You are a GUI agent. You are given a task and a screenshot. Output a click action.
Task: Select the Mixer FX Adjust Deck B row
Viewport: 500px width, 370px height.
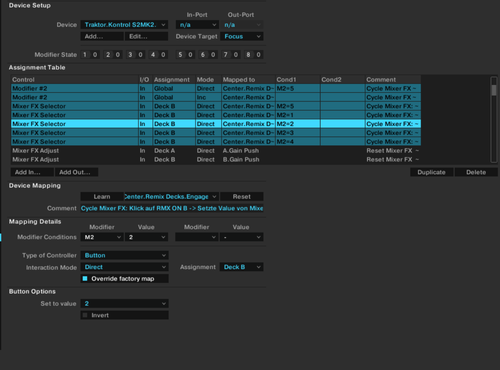[x=216, y=159]
